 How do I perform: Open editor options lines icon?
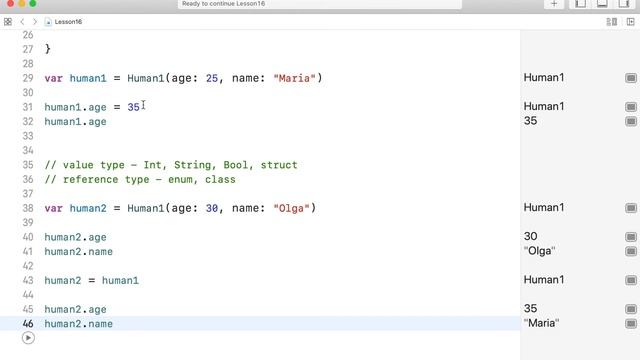point(611,22)
